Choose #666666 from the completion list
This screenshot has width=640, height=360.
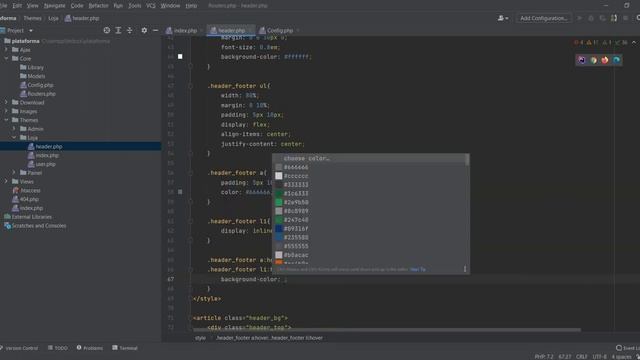371,167
